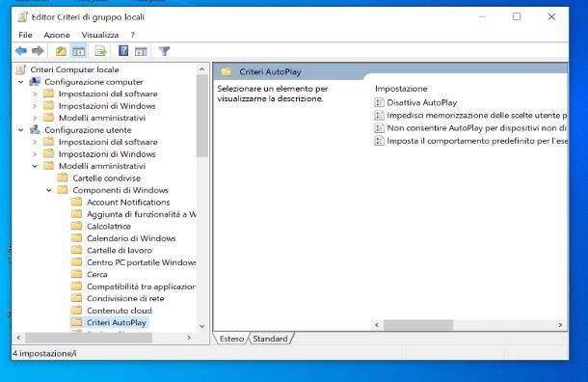Select Aggiunta di funzionalità a Windows folder
Screen dimensions: 588x382
tap(142, 214)
